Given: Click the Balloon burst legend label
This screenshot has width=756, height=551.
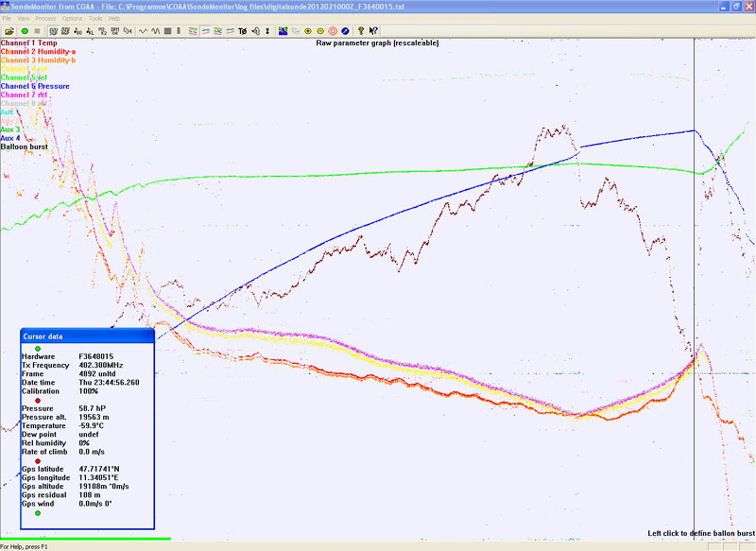Looking at the screenshot, I should click(26, 146).
